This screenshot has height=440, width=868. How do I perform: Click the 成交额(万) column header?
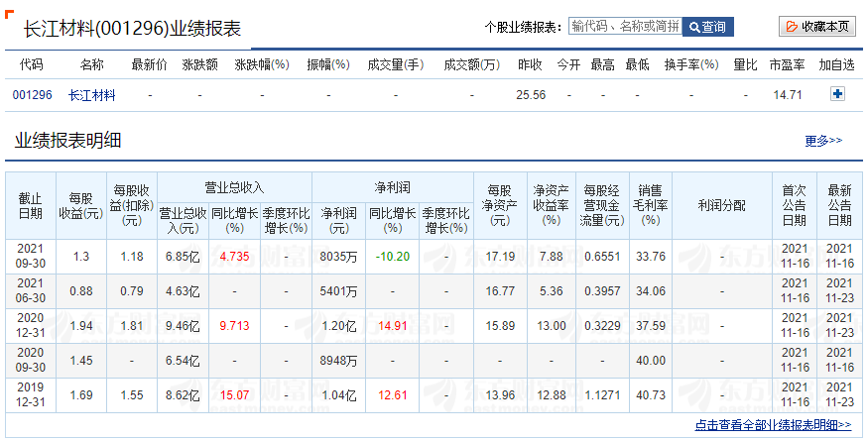pyautogui.click(x=471, y=64)
